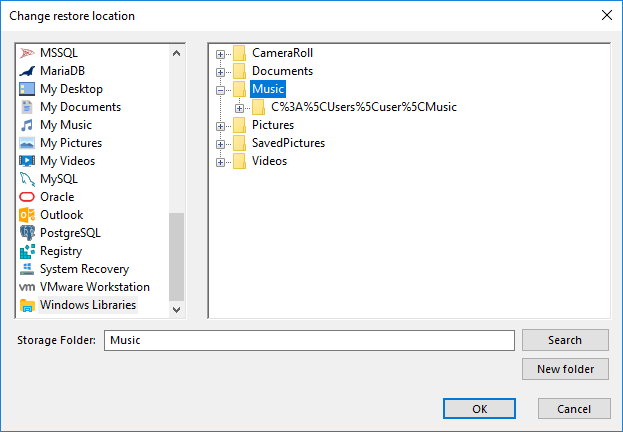Expand the Pictures tree node

pos(221,126)
